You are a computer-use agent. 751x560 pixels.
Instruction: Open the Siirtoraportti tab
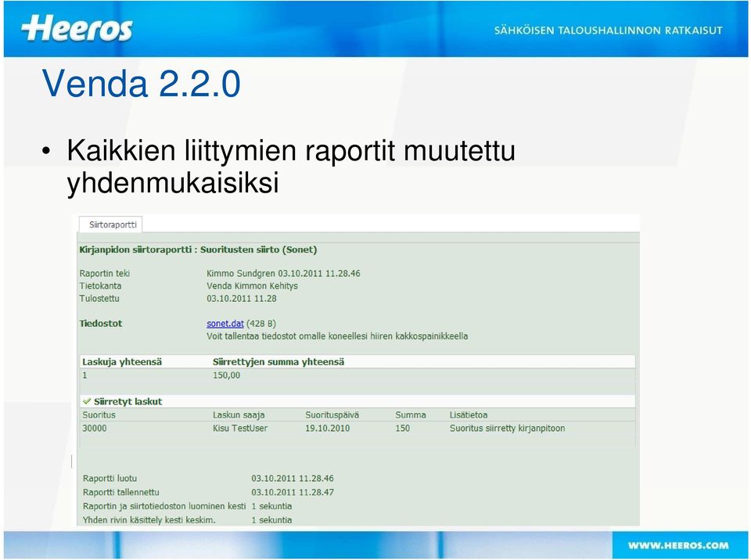(110, 224)
